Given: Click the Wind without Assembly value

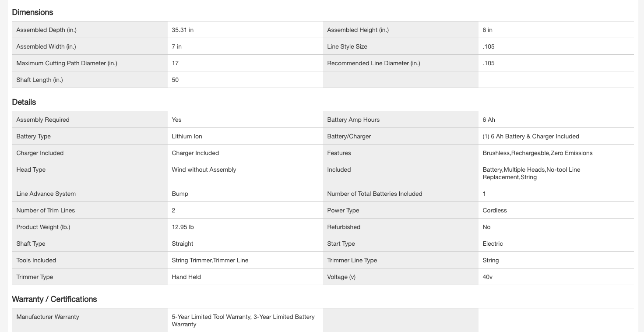Looking at the screenshot, I should click(x=204, y=170).
